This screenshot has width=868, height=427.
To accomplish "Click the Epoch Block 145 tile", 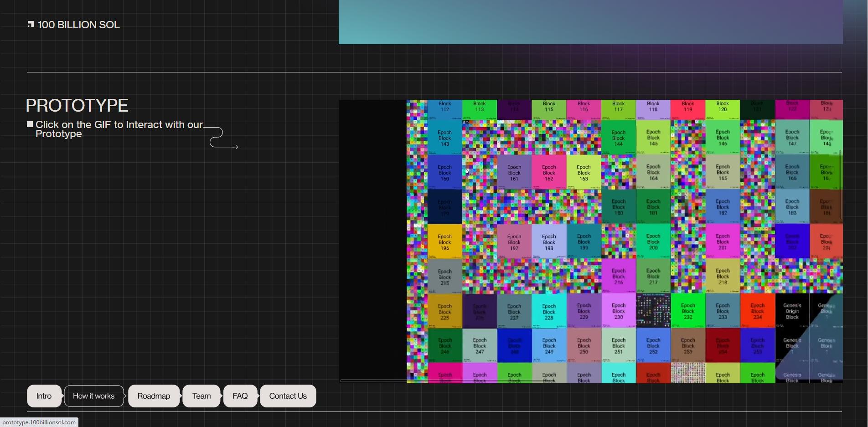I will 653,138.
